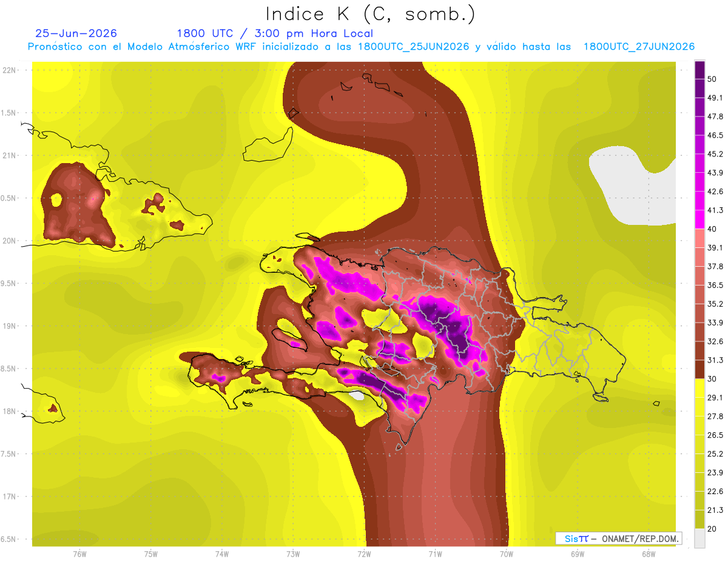Viewport: 728px width, 562px height.
Task: Click the "33.9" colorbar value
Action: (715, 323)
